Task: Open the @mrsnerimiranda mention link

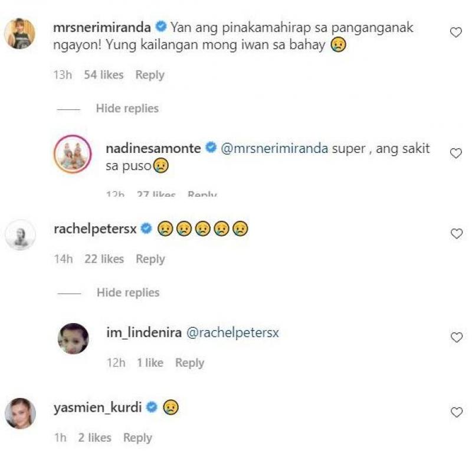Action: click(x=274, y=149)
